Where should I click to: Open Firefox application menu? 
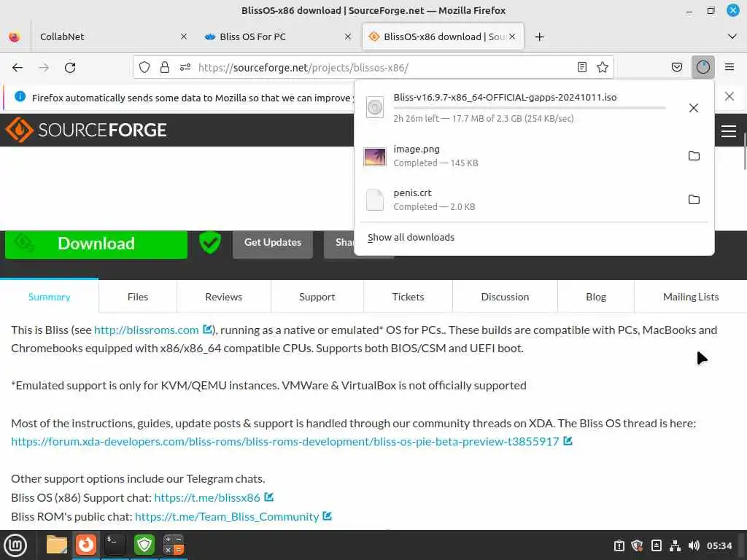(729, 68)
